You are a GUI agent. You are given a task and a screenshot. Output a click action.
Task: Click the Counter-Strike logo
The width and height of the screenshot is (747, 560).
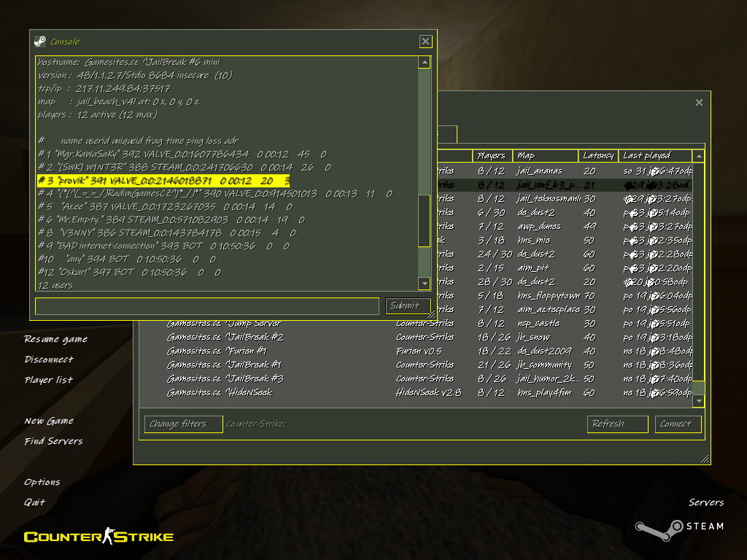98,536
